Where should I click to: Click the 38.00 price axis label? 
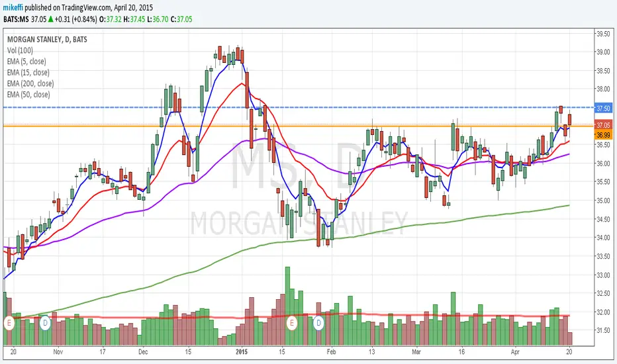(x=603, y=89)
